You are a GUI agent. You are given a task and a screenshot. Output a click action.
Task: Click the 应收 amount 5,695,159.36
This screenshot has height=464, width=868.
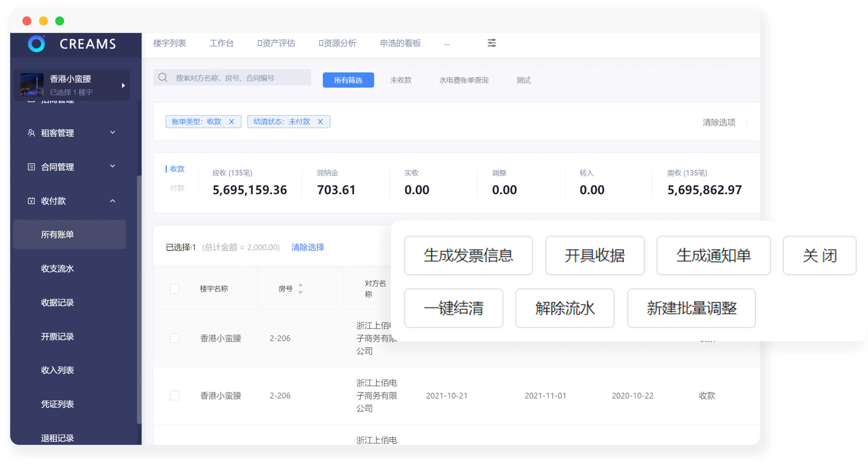tap(249, 190)
